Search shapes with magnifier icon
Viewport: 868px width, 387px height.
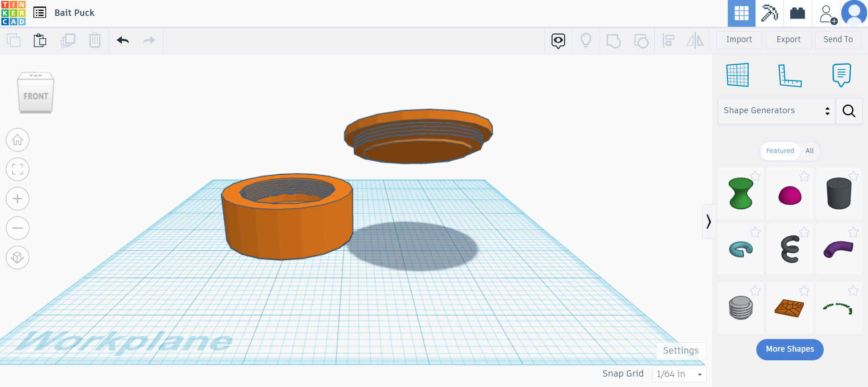coord(849,111)
